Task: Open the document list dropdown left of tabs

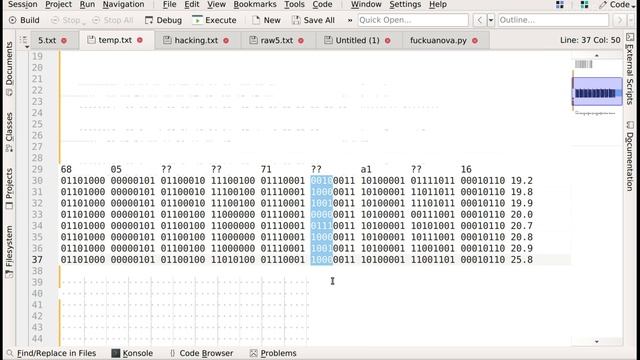Action: point(24,41)
